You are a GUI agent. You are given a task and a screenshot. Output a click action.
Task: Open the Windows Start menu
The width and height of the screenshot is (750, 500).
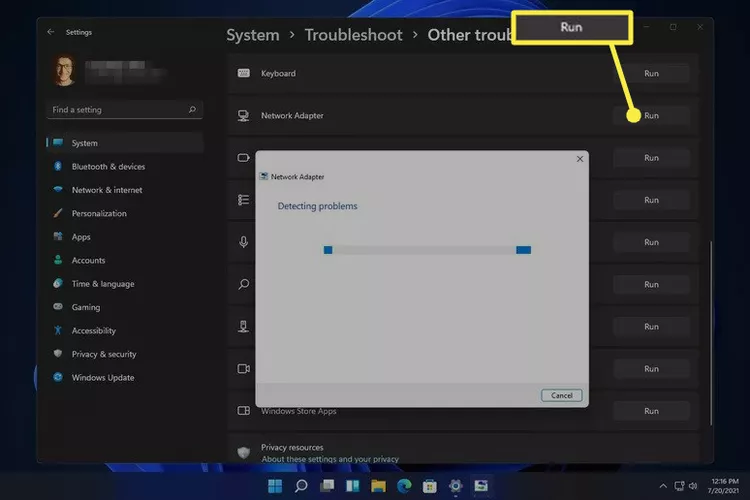point(275,486)
